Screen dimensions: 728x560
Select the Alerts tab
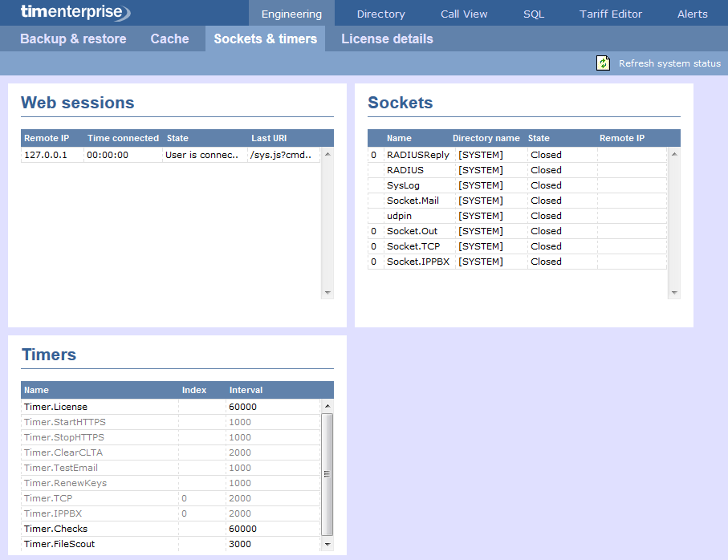click(692, 14)
